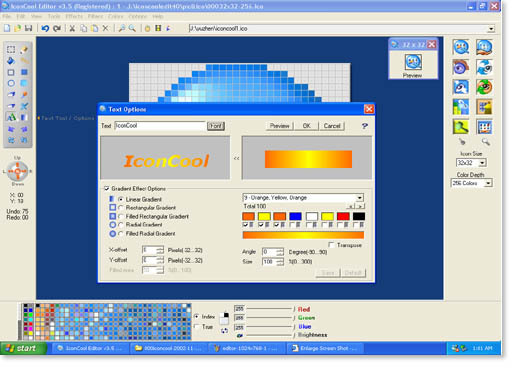Select the ellipse outline tool
515x370 pixels.
click(x=11, y=83)
